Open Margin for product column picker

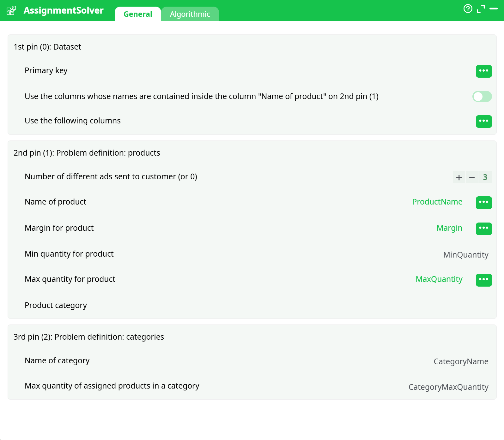click(x=483, y=229)
